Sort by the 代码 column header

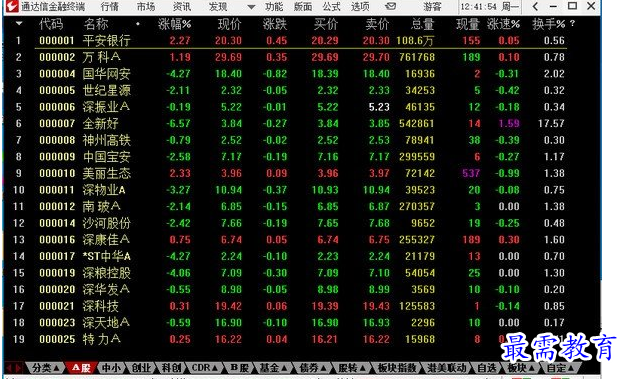click(x=51, y=24)
